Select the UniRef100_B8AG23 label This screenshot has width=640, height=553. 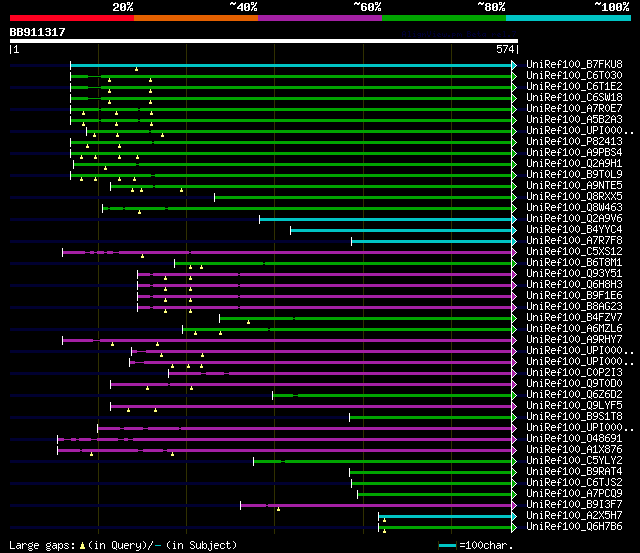tap(574, 307)
